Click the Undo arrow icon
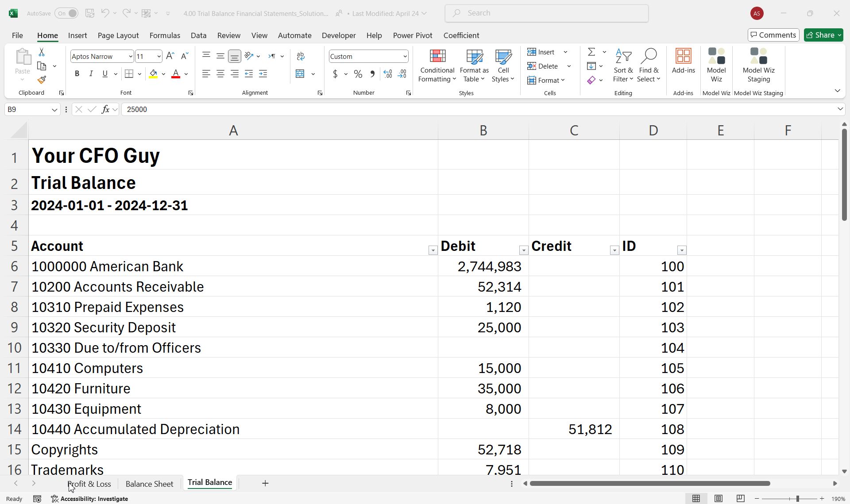Screen dimensions: 850x504 point(105,13)
